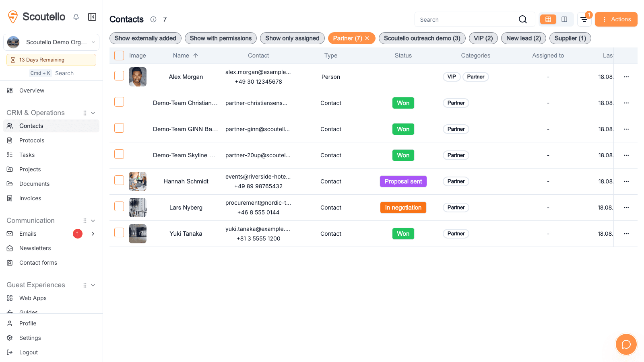Open the filter list icon
Image resolution: width=644 pixels, height=362 pixels.
click(584, 19)
